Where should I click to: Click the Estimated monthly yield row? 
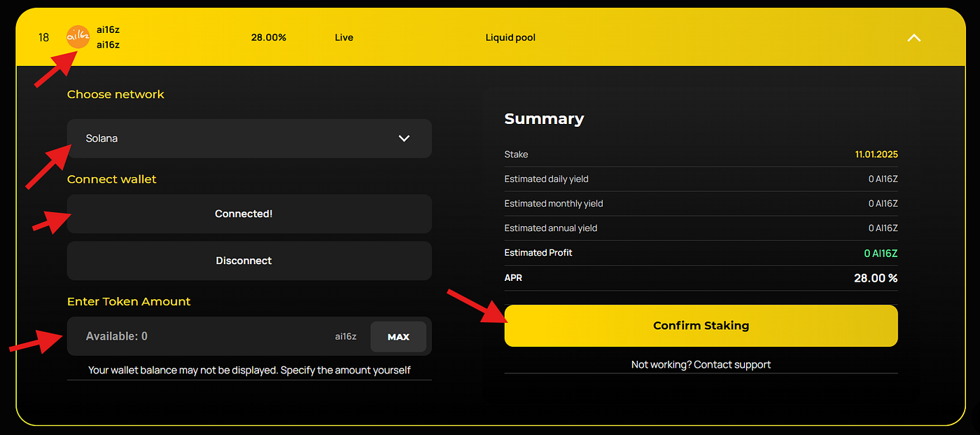coord(701,203)
